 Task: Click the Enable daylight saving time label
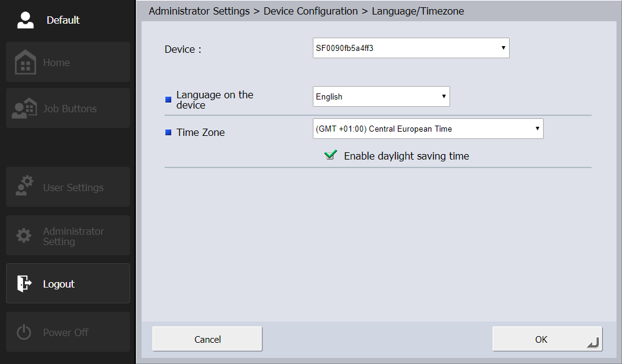coord(406,156)
